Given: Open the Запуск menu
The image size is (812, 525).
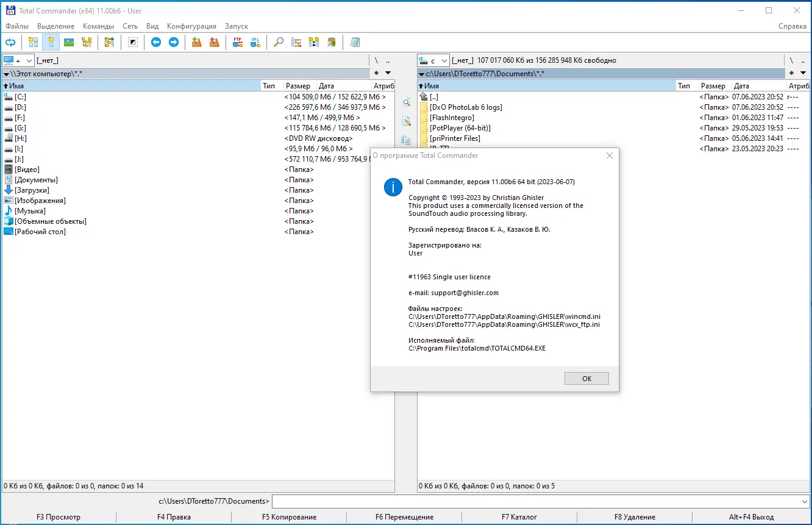Looking at the screenshot, I should click(x=237, y=26).
